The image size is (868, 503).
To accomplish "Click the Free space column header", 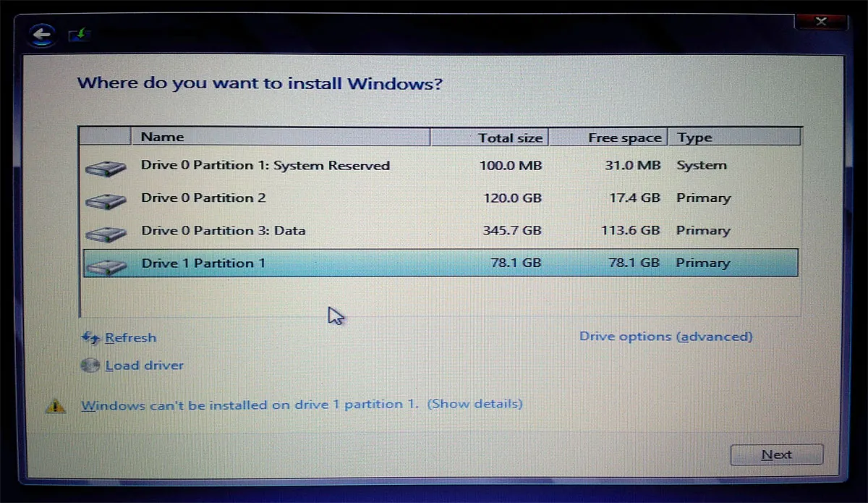I will coord(625,137).
